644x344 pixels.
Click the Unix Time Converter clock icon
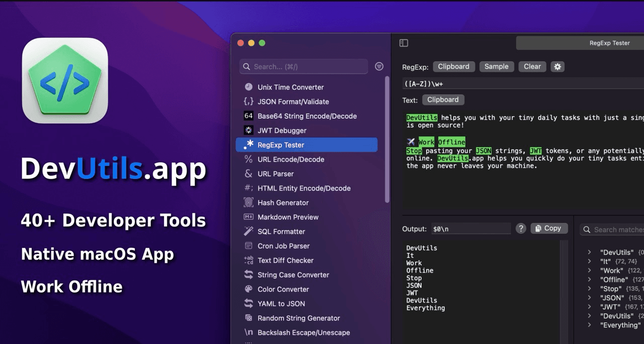click(249, 87)
